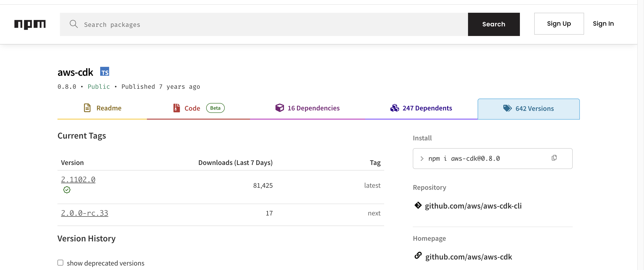Click the Sign In link
This screenshot has width=644, height=270.
pos(603,24)
